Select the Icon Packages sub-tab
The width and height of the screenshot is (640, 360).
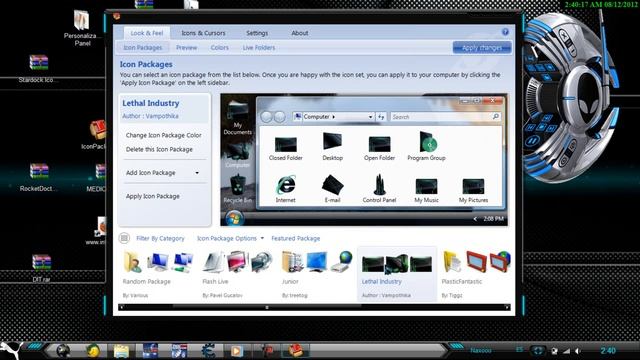point(142,48)
